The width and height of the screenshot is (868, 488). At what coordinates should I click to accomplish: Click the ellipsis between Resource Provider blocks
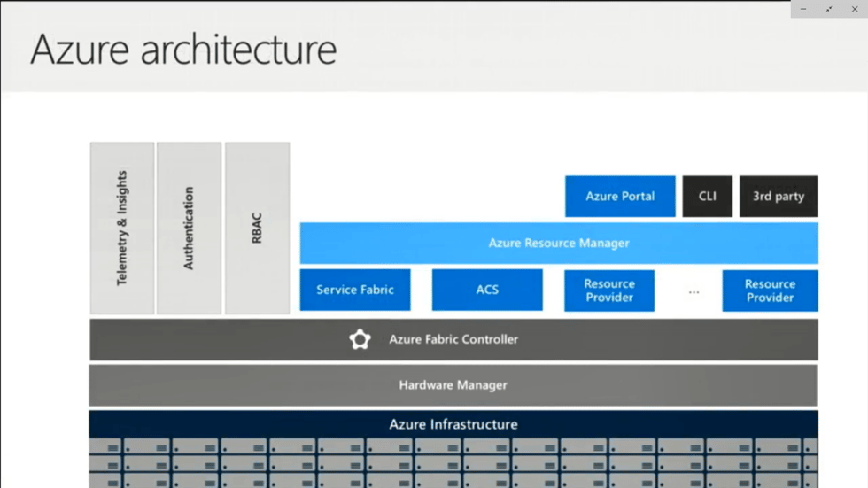pos(694,292)
